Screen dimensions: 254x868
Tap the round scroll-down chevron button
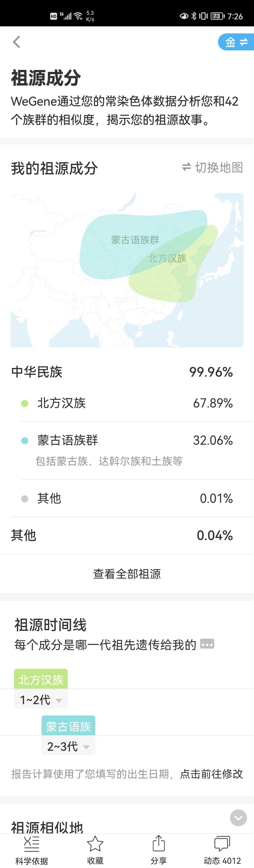238,818
